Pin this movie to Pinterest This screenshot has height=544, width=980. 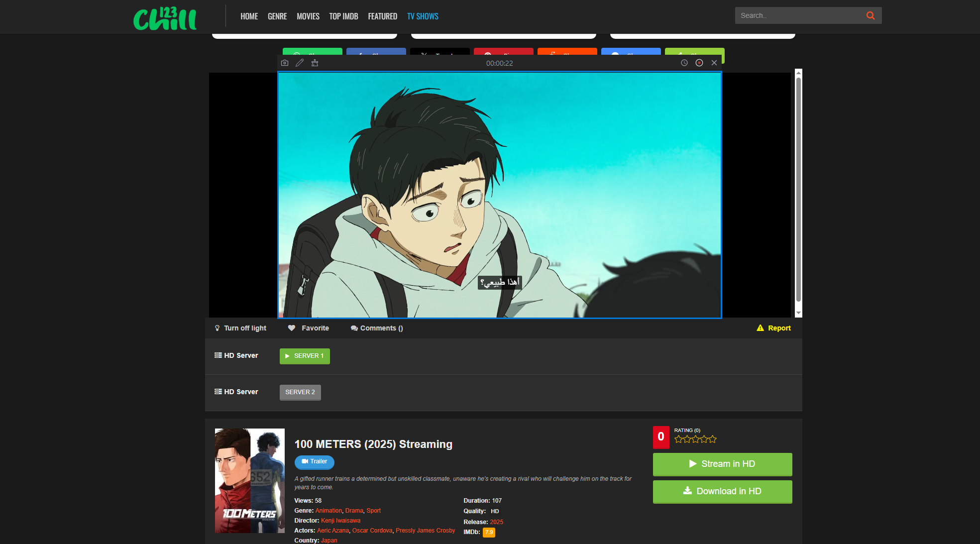pyautogui.click(x=503, y=54)
